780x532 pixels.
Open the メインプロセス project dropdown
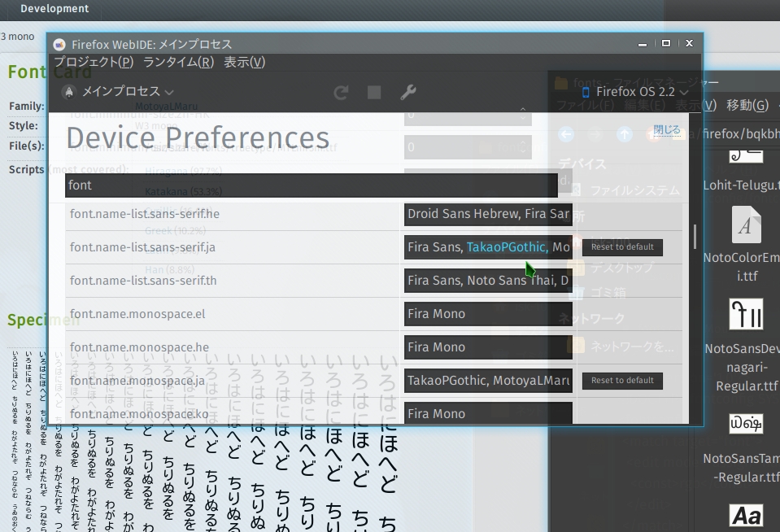click(119, 92)
